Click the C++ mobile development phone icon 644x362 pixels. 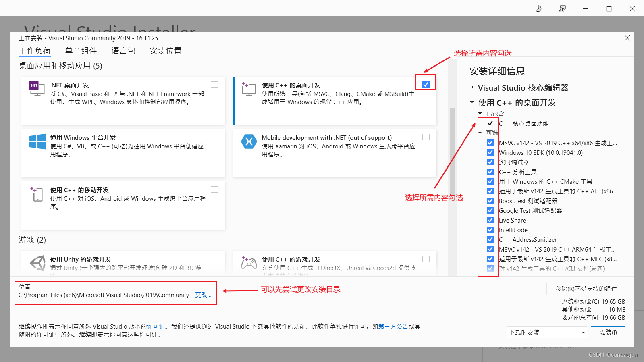click(37, 194)
